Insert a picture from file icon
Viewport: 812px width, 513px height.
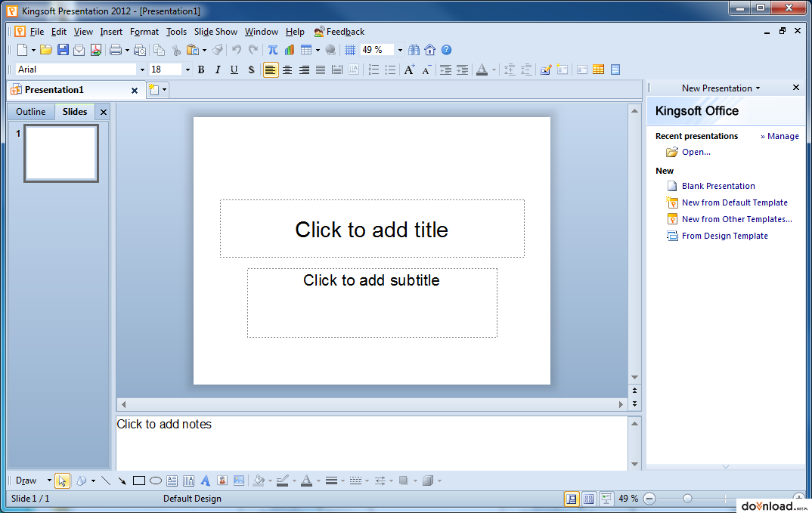pos(239,481)
